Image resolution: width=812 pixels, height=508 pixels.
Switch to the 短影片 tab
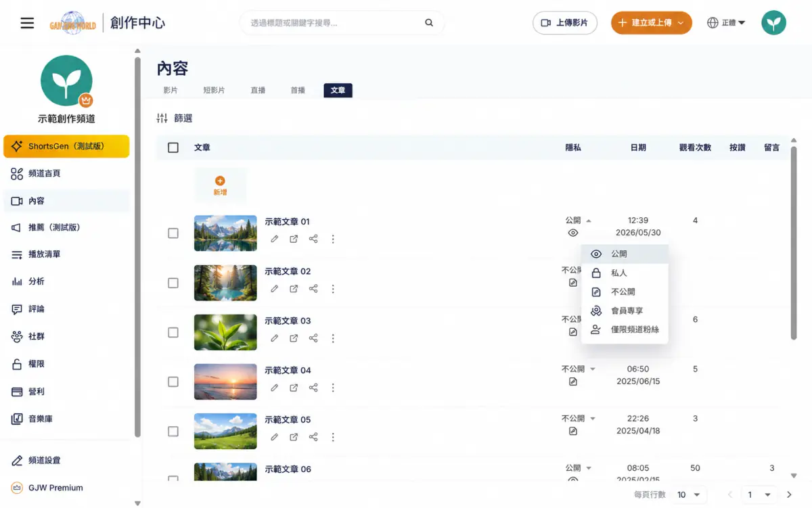[x=214, y=90]
